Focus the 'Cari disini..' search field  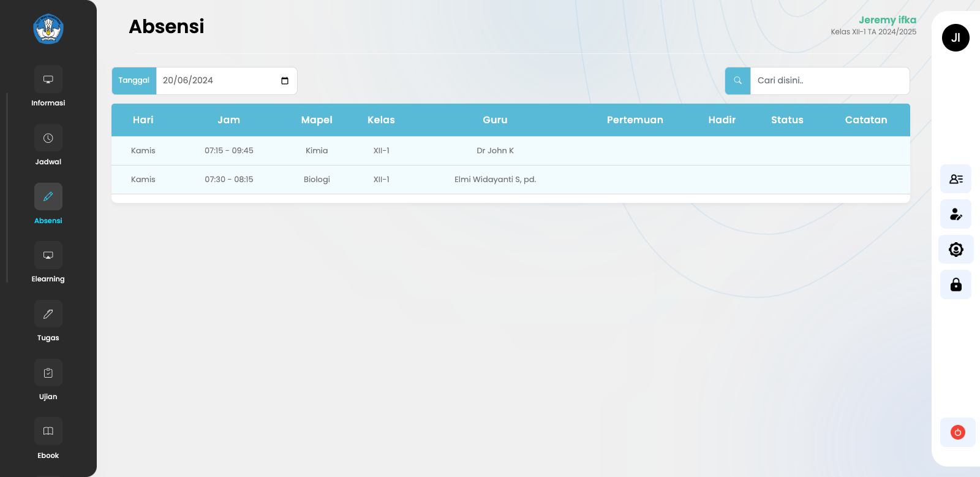point(829,81)
